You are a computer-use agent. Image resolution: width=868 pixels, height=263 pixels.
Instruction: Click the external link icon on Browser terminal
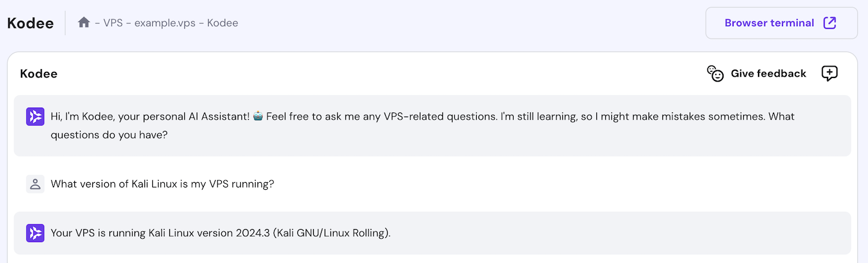click(829, 23)
